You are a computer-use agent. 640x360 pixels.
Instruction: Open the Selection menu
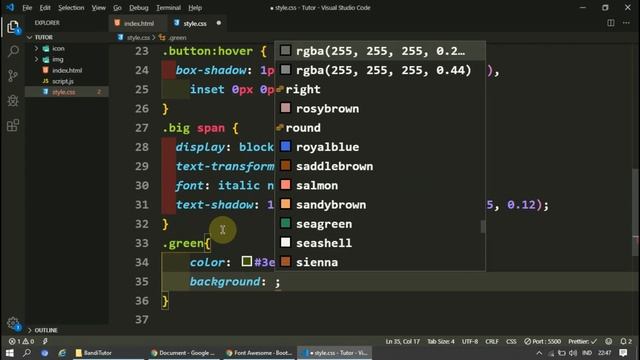pos(71,7)
